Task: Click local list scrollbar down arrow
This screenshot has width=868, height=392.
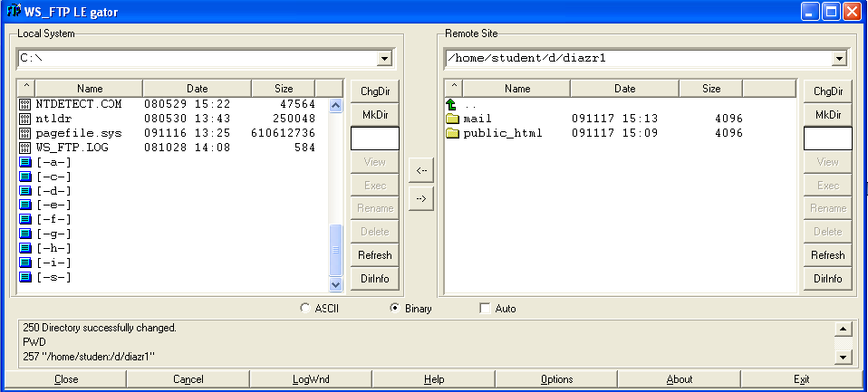Action: [336, 284]
